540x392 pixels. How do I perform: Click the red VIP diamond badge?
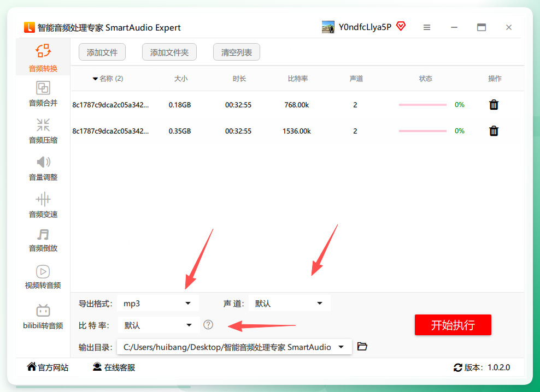pos(401,26)
